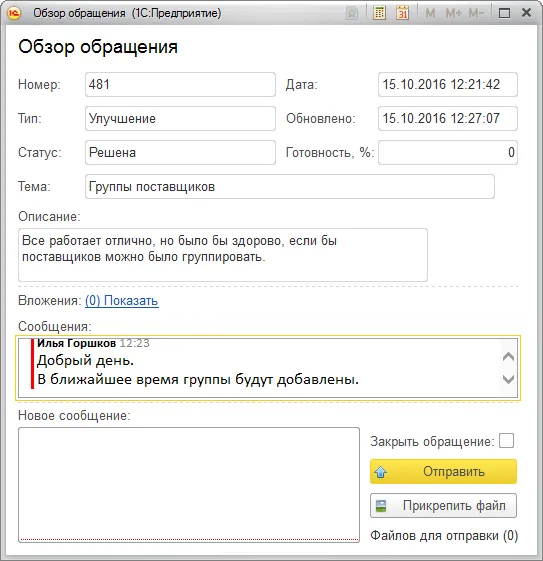Viewport: 543px width, 561px height.
Task: Click the Отправить button
Action: click(444, 472)
